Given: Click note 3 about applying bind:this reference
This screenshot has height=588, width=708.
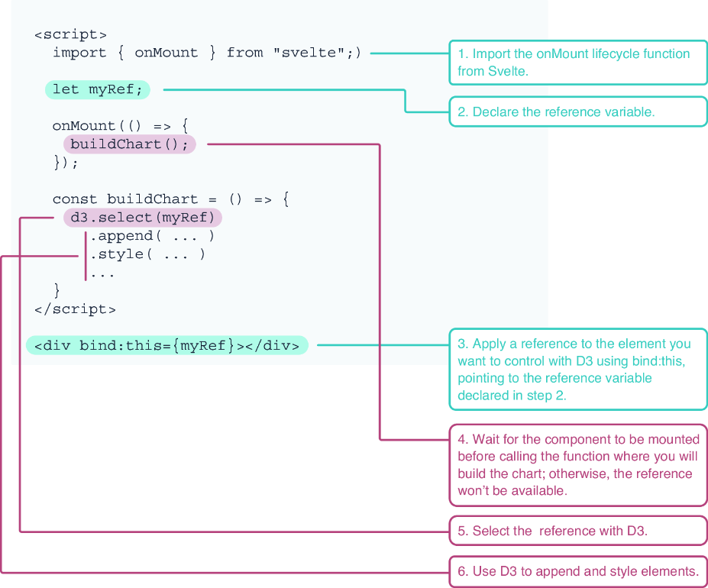Looking at the screenshot, I should pyautogui.click(x=578, y=370).
